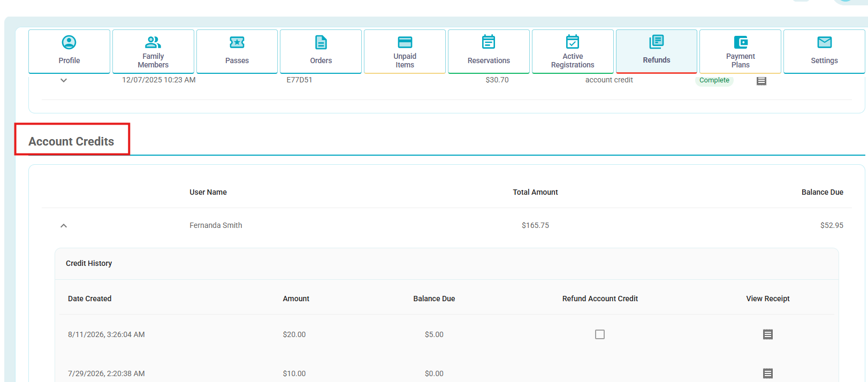Go to the Family Members tab
Viewport: 868px width, 382px height.
click(x=153, y=51)
